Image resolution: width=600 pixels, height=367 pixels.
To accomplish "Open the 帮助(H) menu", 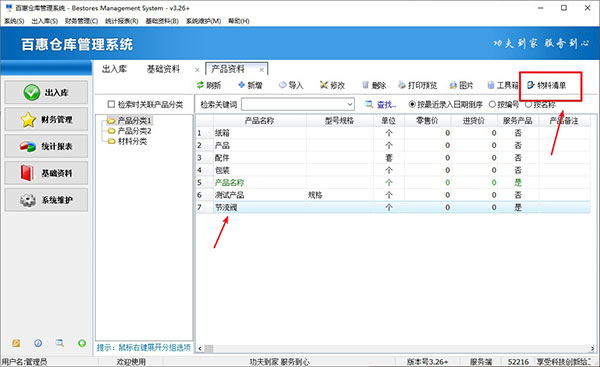I will pyautogui.click(x=239, y=21).
